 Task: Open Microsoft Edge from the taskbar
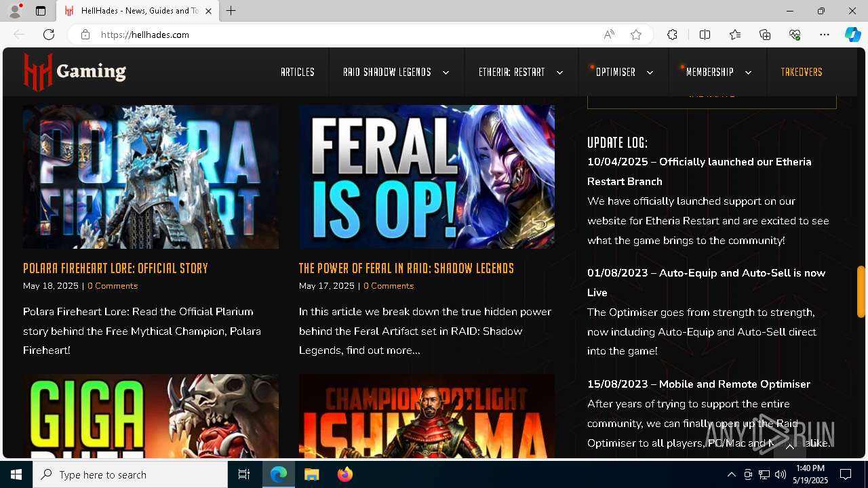click(x=279, y=474)
